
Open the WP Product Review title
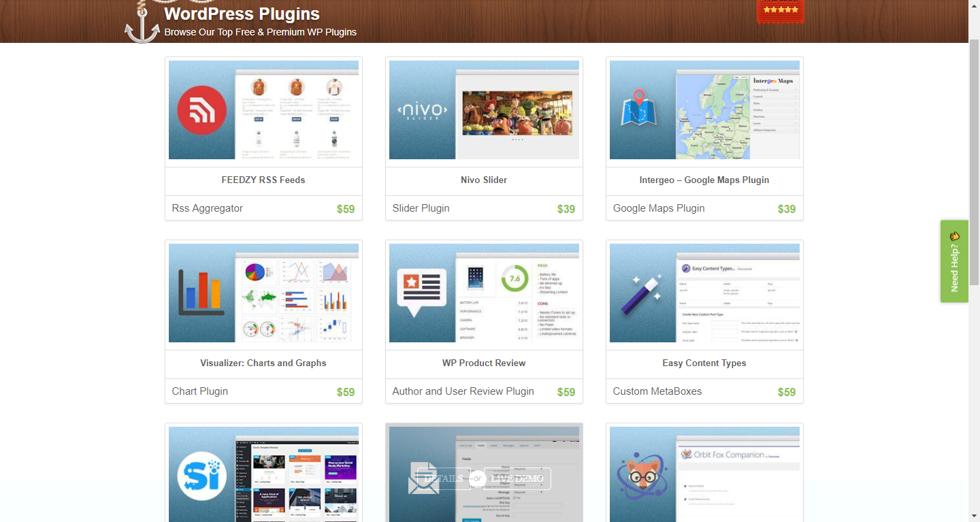coord(484,363)
